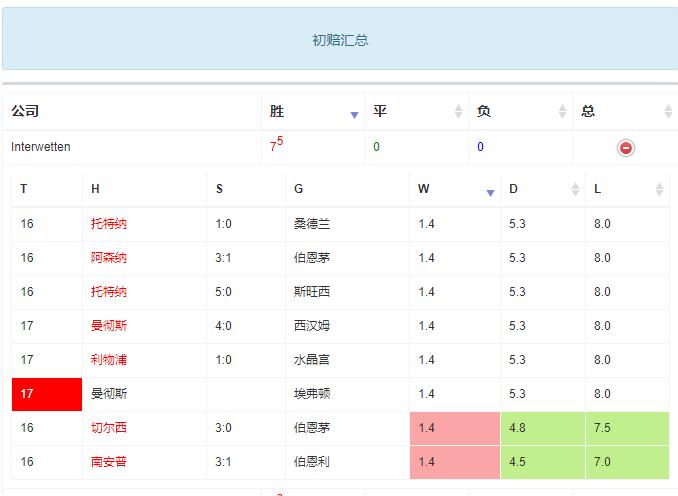Click green 4.8 draw odds cell

tap(543, 428)
